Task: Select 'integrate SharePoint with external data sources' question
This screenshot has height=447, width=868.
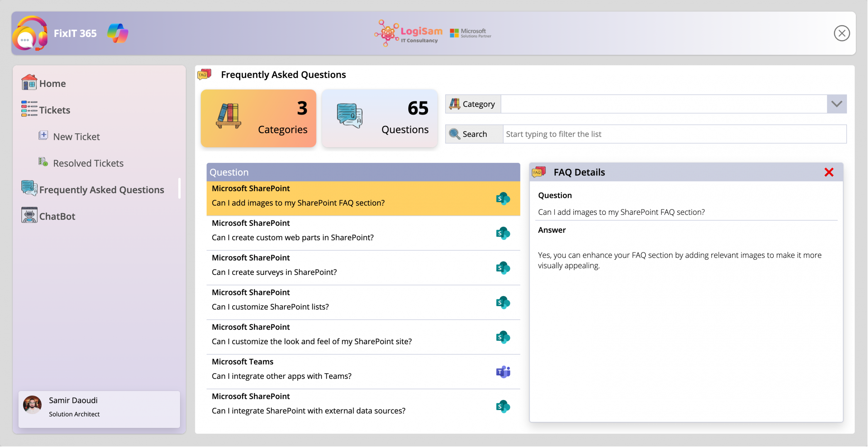Action: click(x=363, y=406)
